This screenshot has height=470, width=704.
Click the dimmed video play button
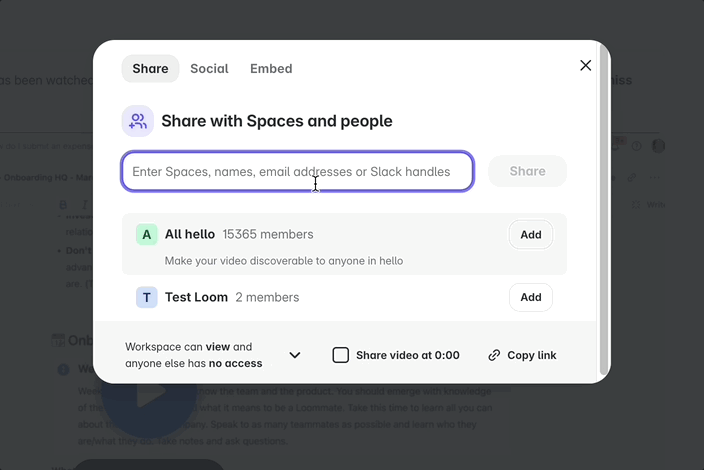pos(152,395)
